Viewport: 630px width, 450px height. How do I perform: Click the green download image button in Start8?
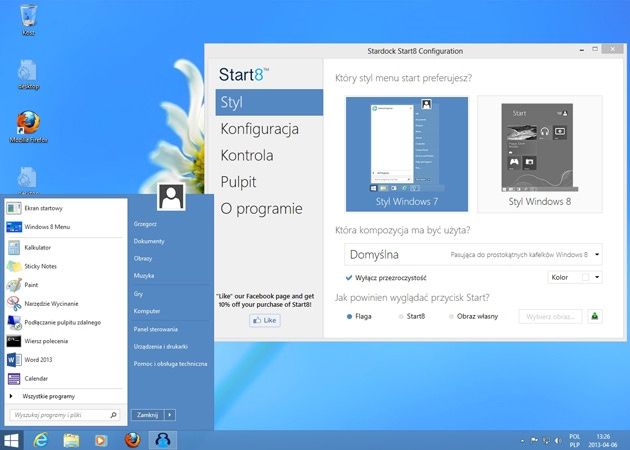point(595,316)
